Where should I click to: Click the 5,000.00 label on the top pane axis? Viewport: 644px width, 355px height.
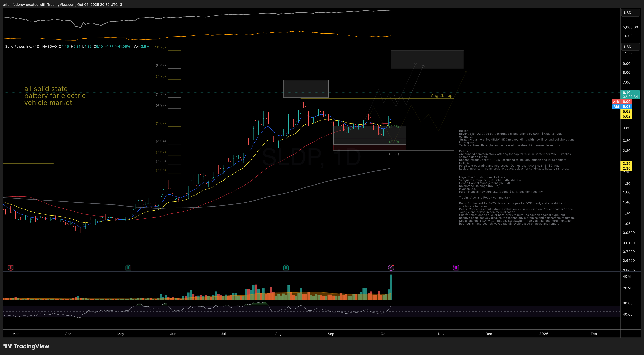tap(630, 27)
